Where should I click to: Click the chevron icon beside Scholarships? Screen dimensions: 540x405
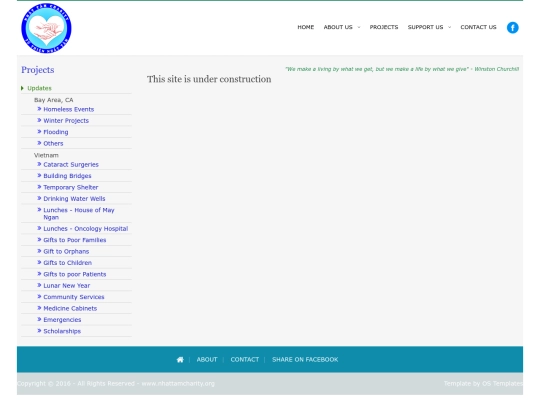[x=39, y=331]
